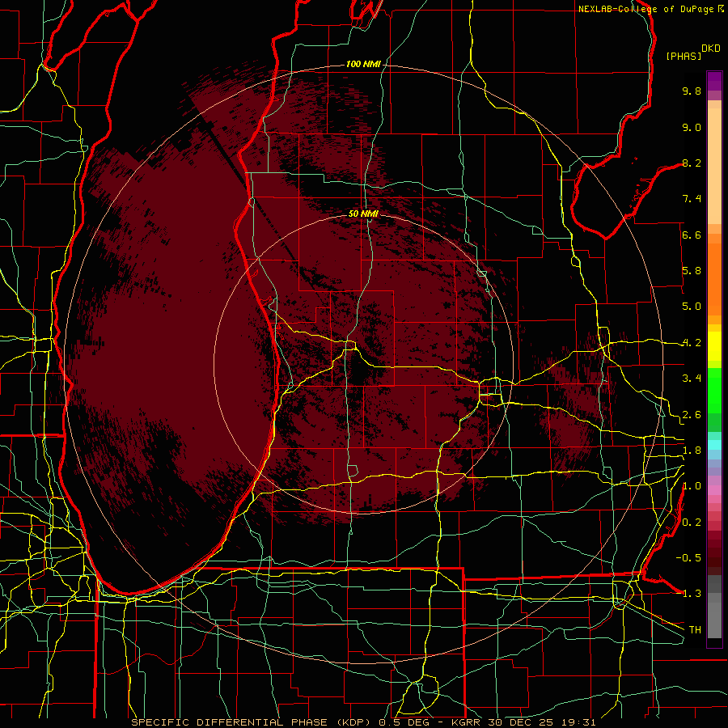Screen dimensions: 728x728
Task: Click the 3.4 legend value
Action: click(x=692, y=379)
